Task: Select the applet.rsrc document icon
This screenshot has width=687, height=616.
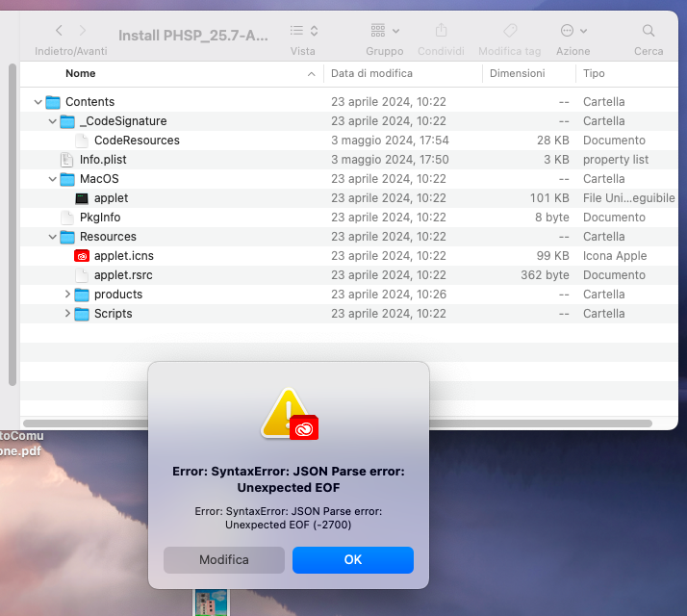Action: click(x=82, y=276)
